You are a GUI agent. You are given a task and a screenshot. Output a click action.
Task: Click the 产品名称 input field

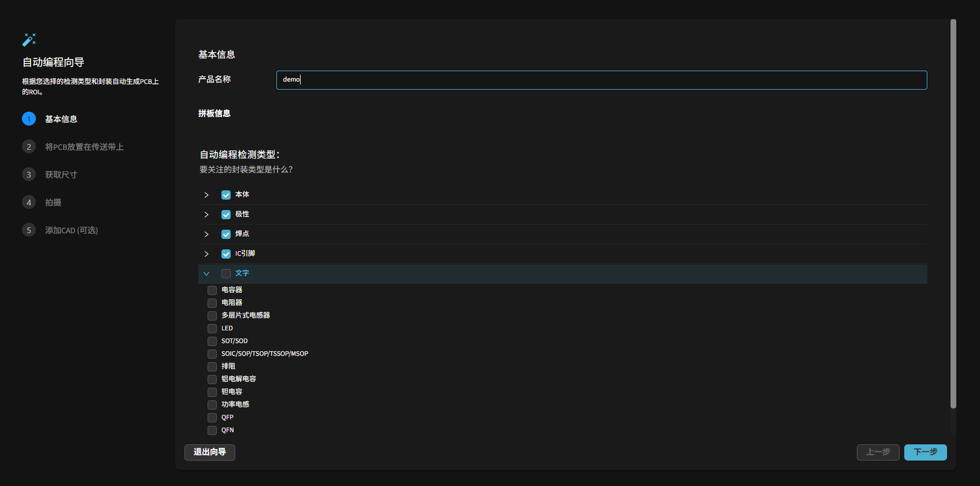point(601,80)
